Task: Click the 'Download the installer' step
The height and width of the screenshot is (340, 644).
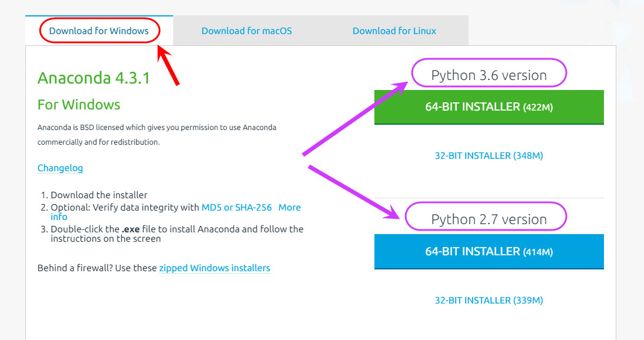Action: (99, 195)
